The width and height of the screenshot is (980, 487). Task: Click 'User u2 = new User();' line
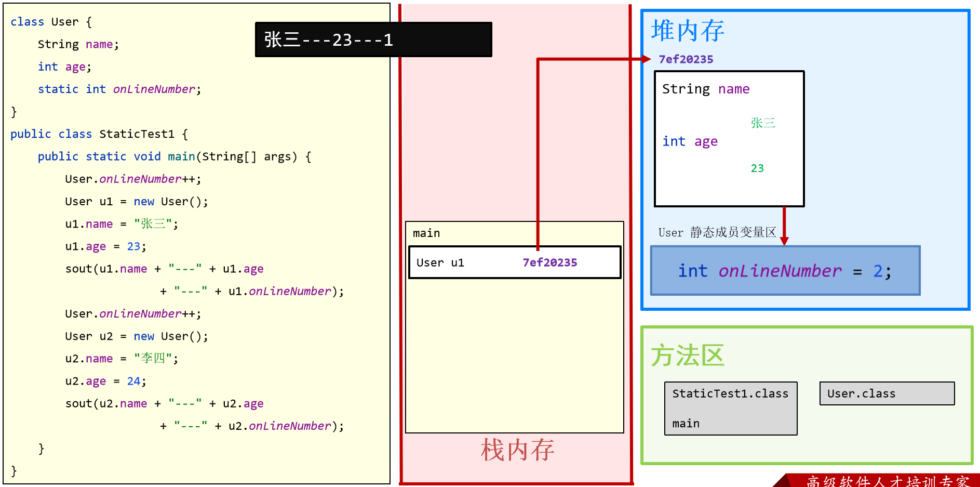click(x=137, y=336)
